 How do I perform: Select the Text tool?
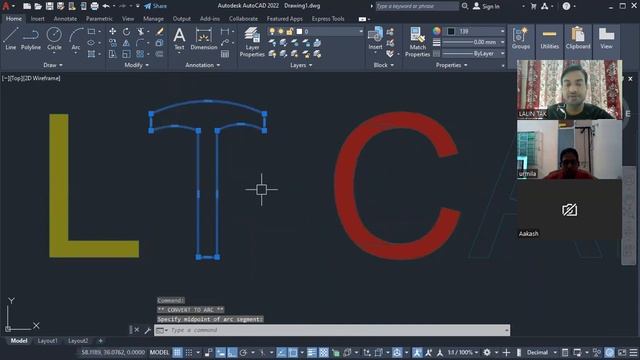point(179,39)
